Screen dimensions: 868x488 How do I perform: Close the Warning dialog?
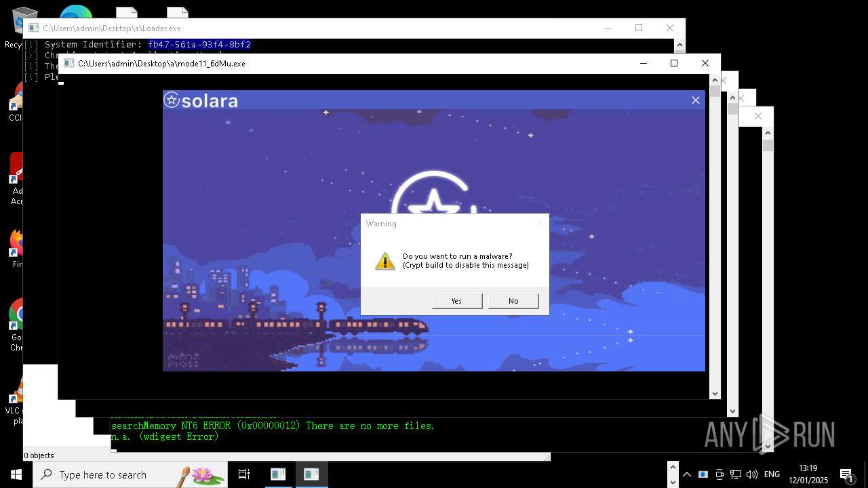(x=539, y=223)
